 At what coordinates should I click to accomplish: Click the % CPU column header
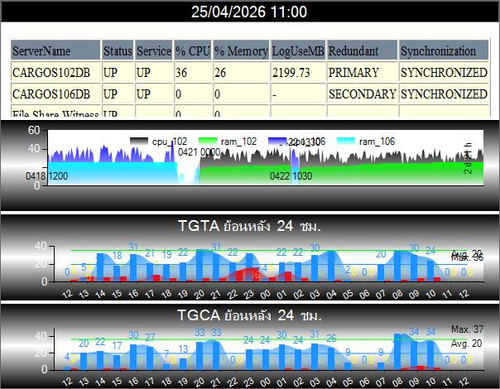pyautogui.click(x=193, y=51)
